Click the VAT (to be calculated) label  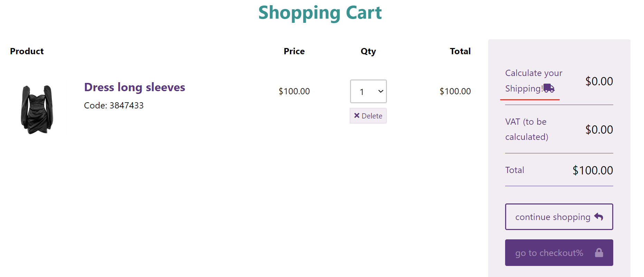coord(526,129)
